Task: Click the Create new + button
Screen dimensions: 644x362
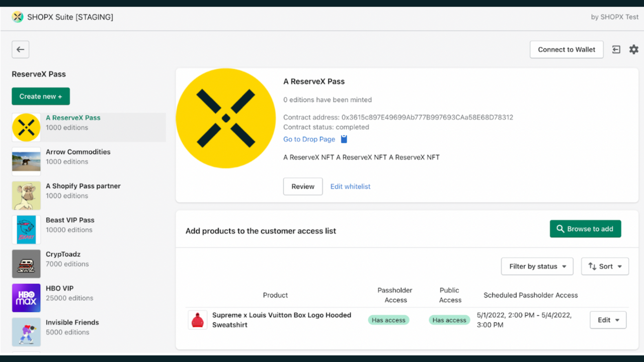Action: [x=41, y=96]
